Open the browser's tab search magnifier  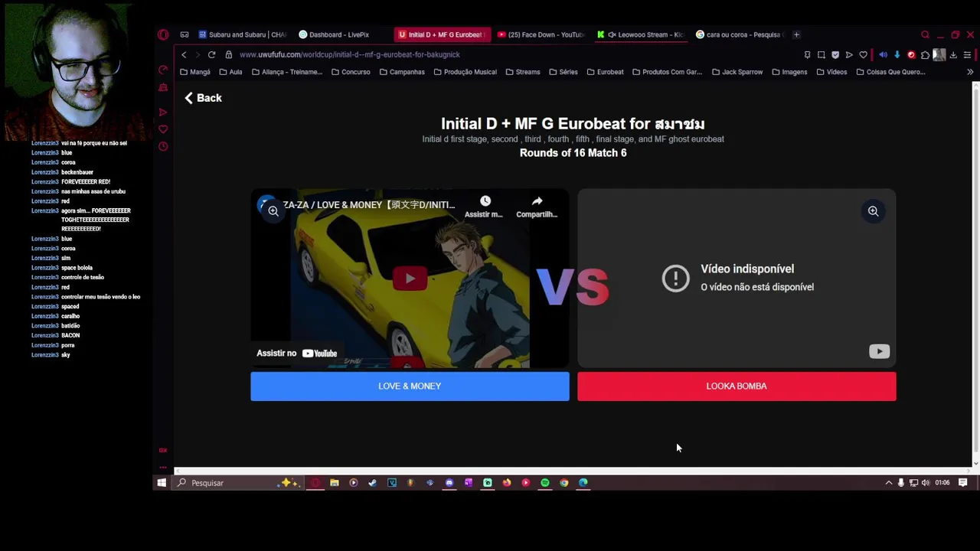click(925, 34)
